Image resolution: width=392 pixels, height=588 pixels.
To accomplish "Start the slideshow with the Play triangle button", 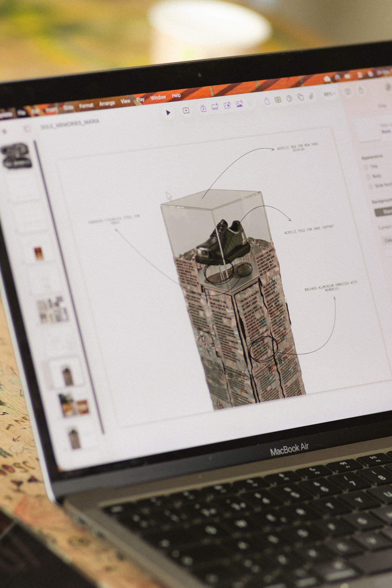I will 168,112.
